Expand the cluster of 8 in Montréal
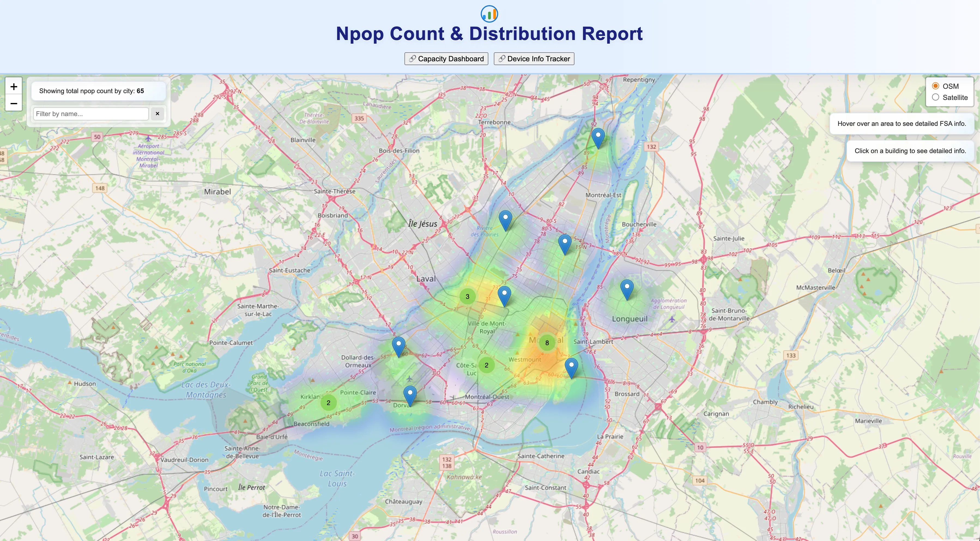This screenshot has height=541, width=980. pos(547,343)
